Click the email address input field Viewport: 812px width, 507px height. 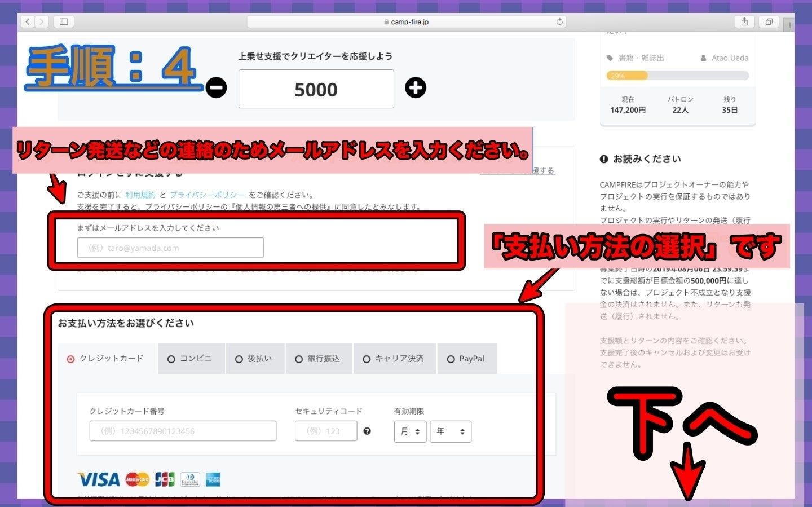(x=170, y=248)
